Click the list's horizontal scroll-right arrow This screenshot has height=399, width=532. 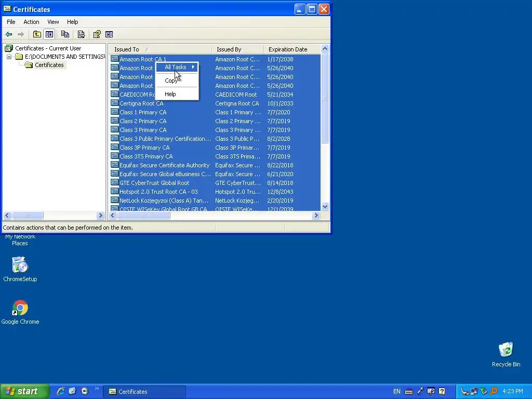(x=316, y=215)
